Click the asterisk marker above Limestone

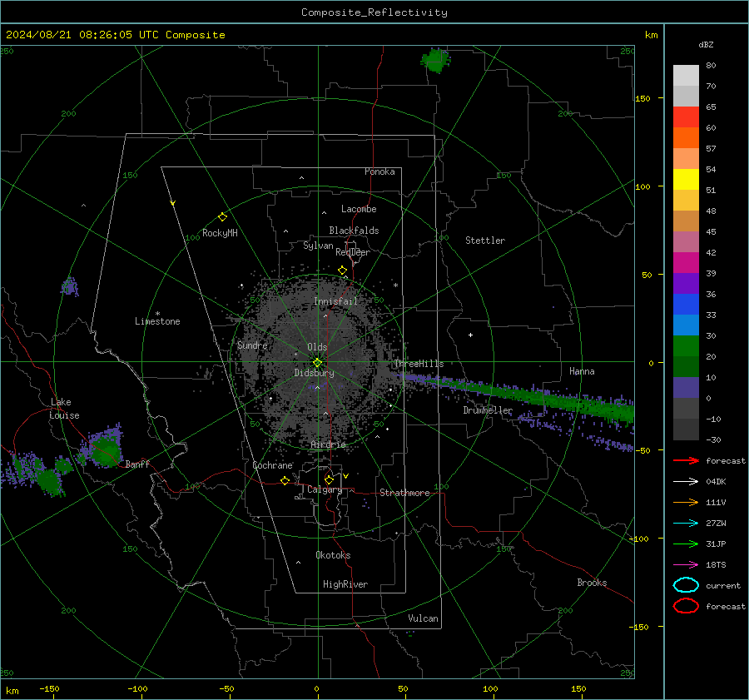(157, 314)
